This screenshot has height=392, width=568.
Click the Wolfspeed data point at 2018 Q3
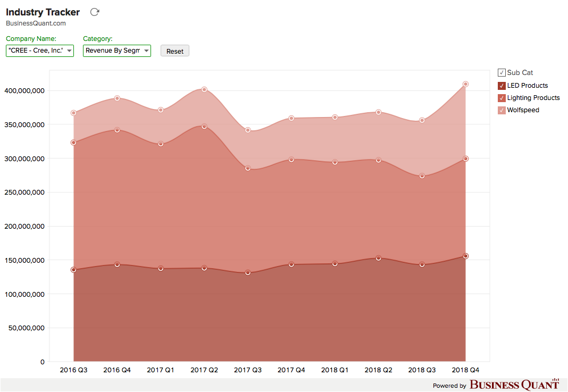pyautogui.click(x=422, y=120)
